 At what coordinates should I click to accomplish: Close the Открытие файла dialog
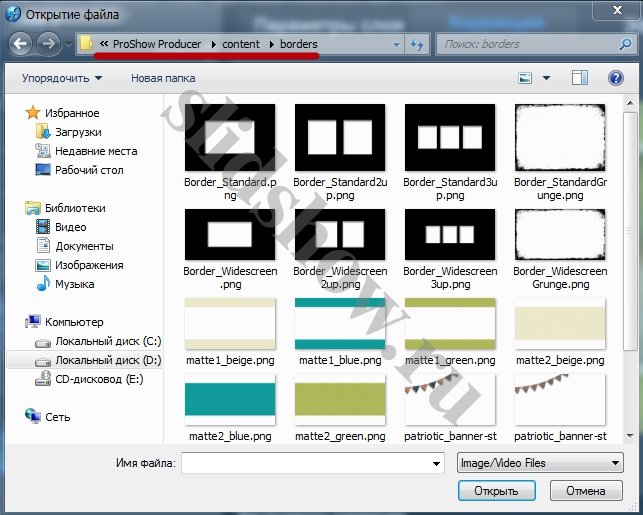click(617, 10)
